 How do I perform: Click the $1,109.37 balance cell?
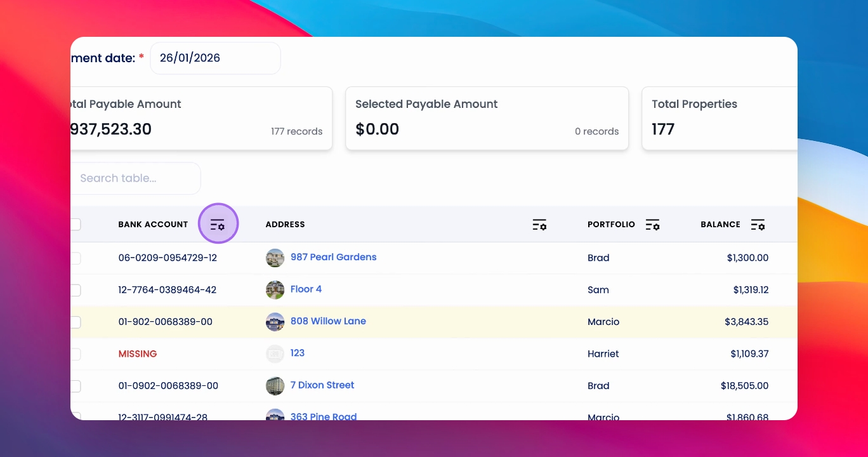pyautogui.click(x=749, y=354)
